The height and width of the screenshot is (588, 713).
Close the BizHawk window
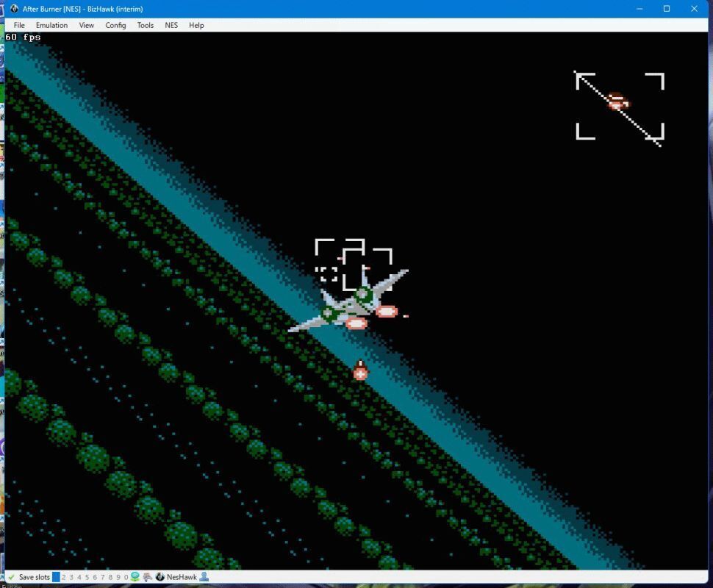[694, 9]
